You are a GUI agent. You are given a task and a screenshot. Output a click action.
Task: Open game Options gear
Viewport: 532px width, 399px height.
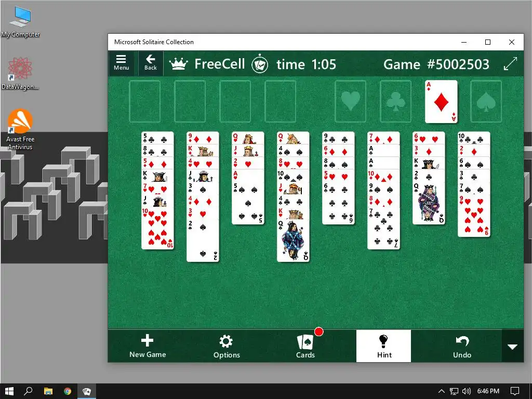[x=227, y=345]
